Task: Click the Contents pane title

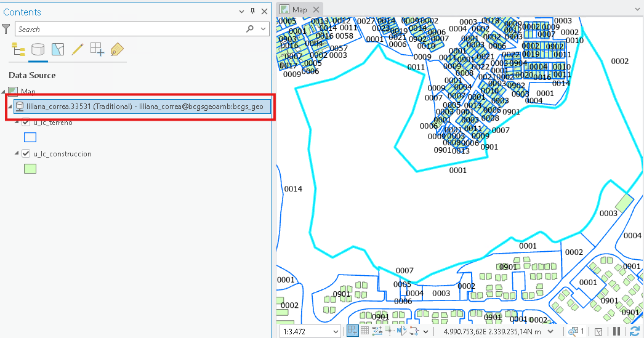Action: click(22, 12)
